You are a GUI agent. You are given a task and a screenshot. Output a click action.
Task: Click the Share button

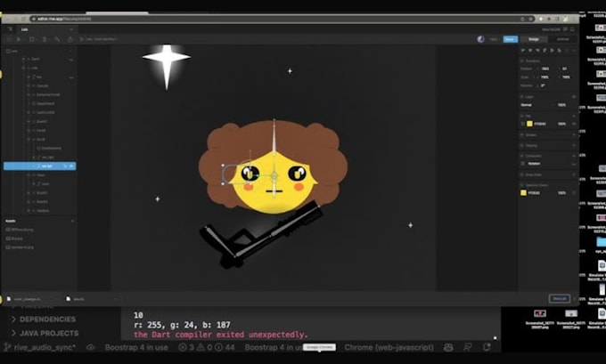pyautogui.click(x=510, y=39)
